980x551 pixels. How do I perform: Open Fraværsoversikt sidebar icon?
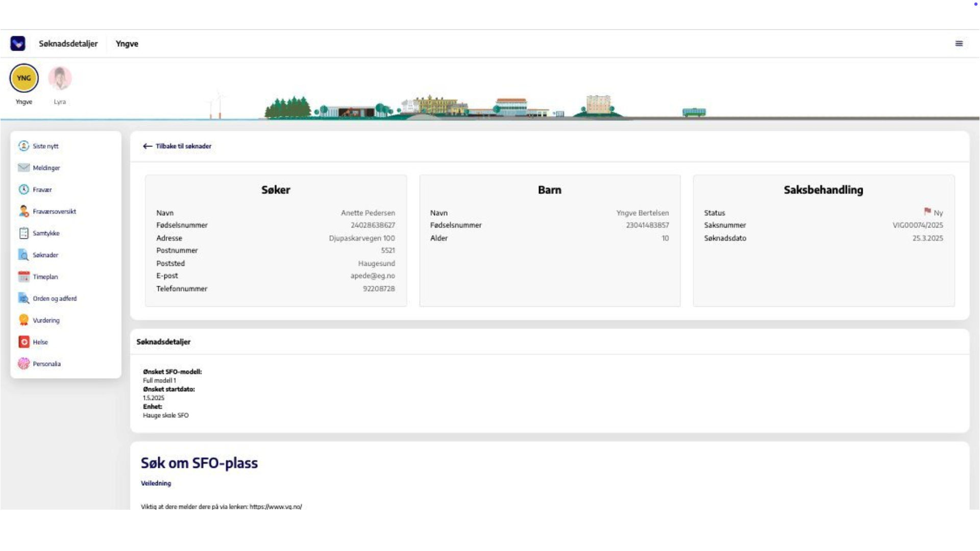tap(23, 211)
